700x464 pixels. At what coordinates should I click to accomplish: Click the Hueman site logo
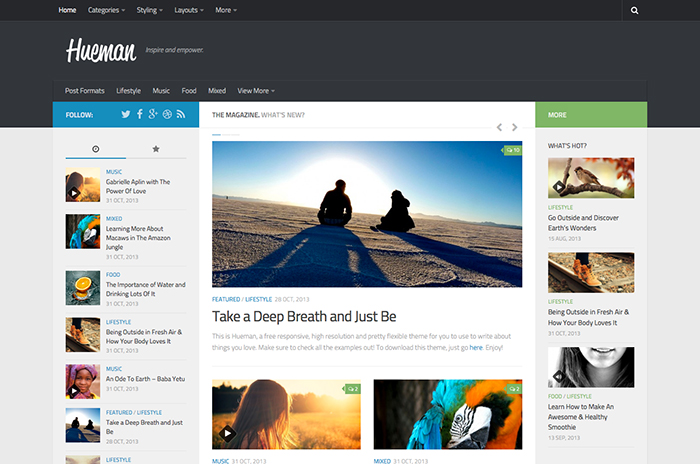[101, 50]
